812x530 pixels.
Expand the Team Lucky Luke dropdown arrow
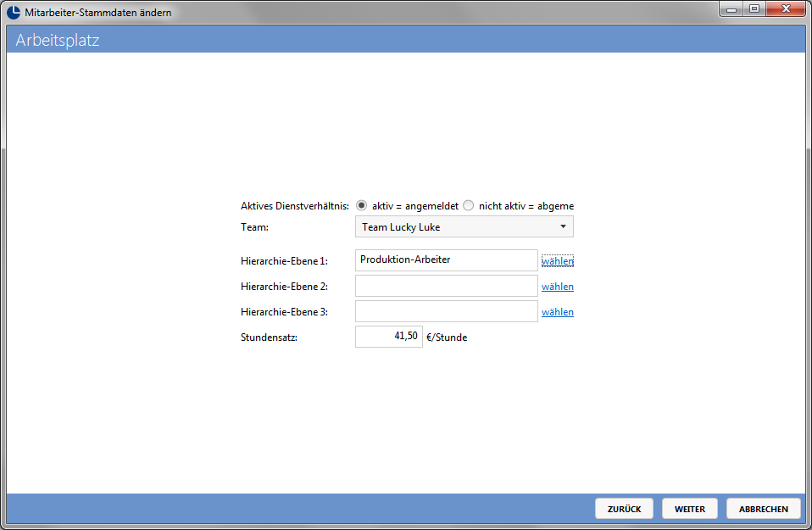point(563,227)
